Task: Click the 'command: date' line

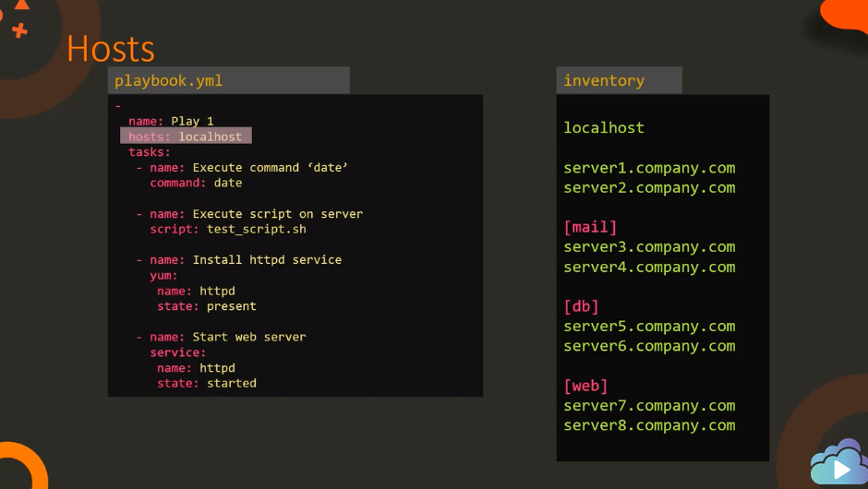Action: pyautogui.click(x=196, y=183)
